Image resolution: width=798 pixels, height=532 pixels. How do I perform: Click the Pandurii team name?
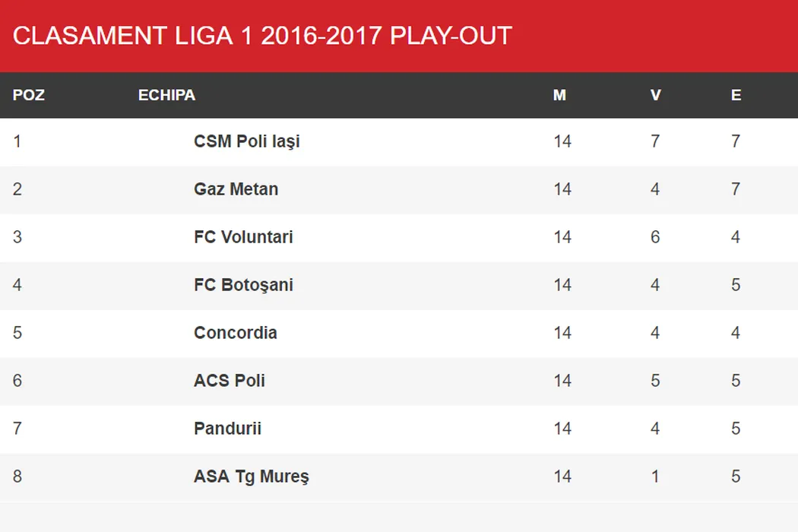coord(227,429)
